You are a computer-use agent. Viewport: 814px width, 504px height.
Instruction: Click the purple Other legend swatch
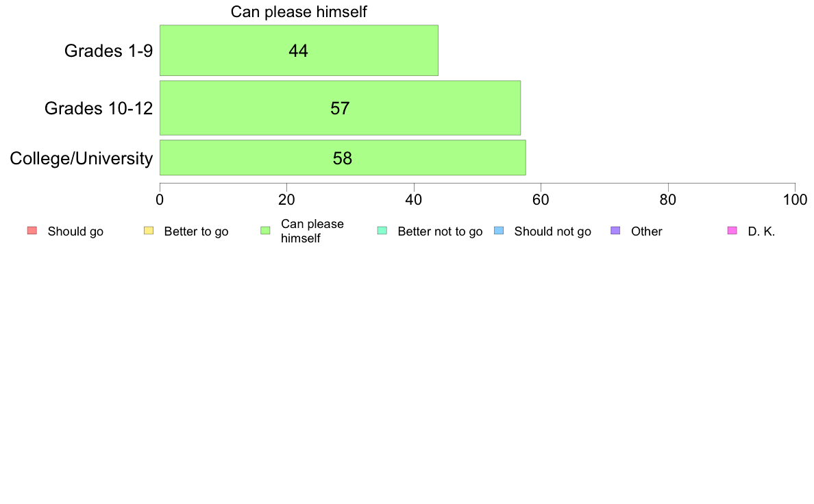pyautogui.click(x=615, y=231)
